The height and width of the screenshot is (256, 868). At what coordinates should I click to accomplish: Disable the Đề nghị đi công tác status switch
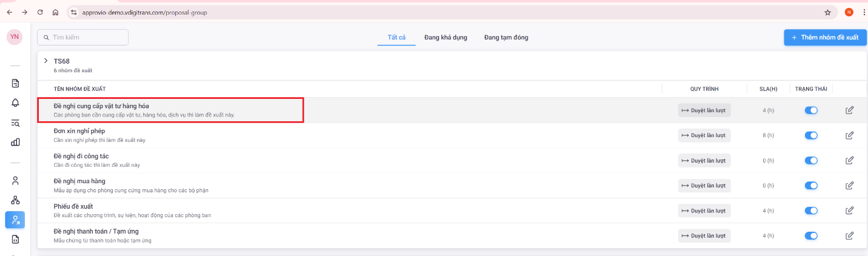click(x=811, y=161)
